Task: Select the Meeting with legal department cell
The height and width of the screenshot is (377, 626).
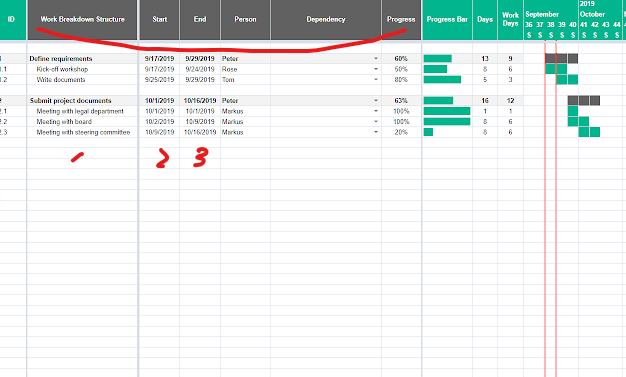Action: click(x=83, y=111)
